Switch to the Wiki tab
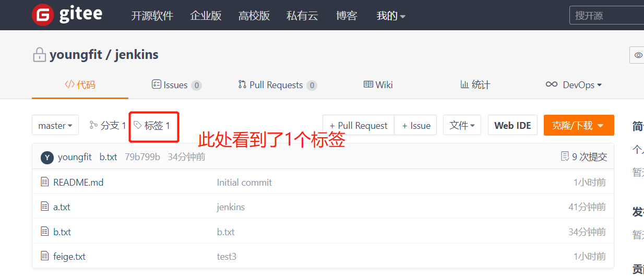 point(378,84)
